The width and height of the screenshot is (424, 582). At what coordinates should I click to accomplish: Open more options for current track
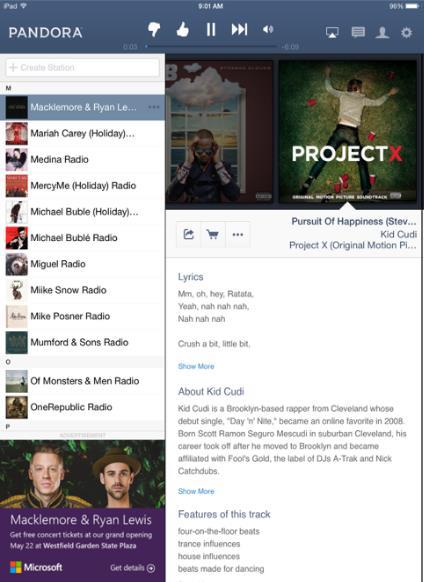[x=238, y=234]
